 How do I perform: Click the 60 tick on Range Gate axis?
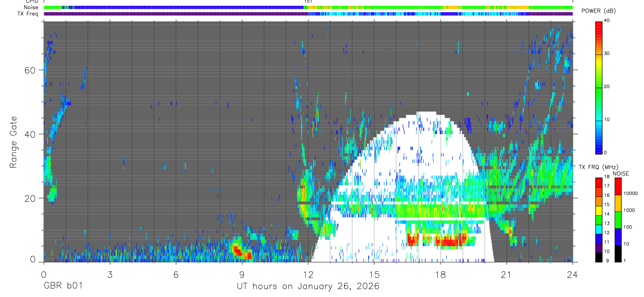30,70
